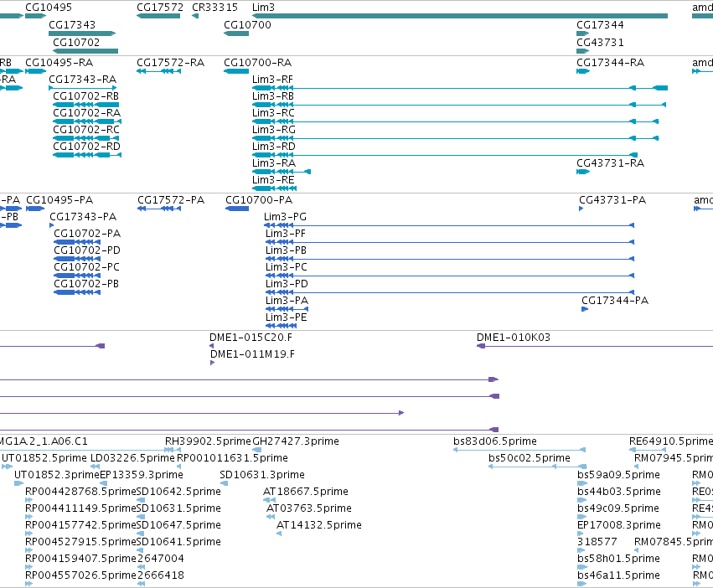Select the Lim3-RD transcript label
This screenshot has height=588, width=713.
coord(274,147)
